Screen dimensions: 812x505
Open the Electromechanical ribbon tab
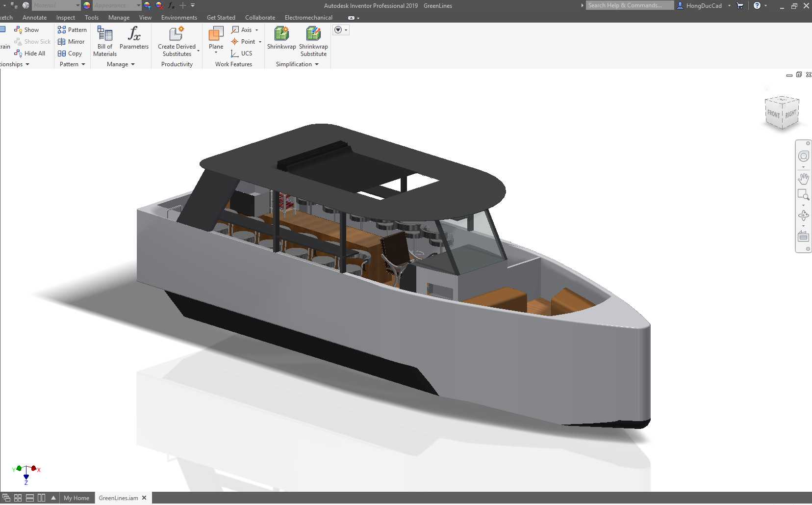[x=308, y=18]
